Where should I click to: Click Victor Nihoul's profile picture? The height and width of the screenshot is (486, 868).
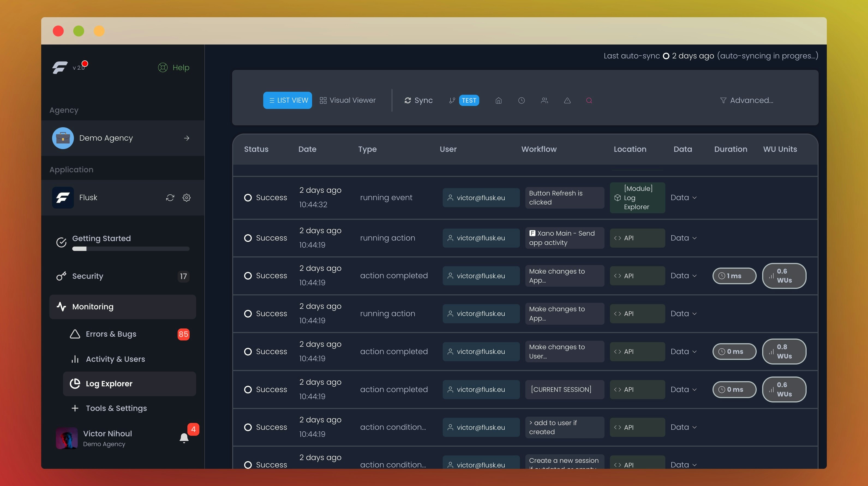pyautogui.click(x=66, y=438)
